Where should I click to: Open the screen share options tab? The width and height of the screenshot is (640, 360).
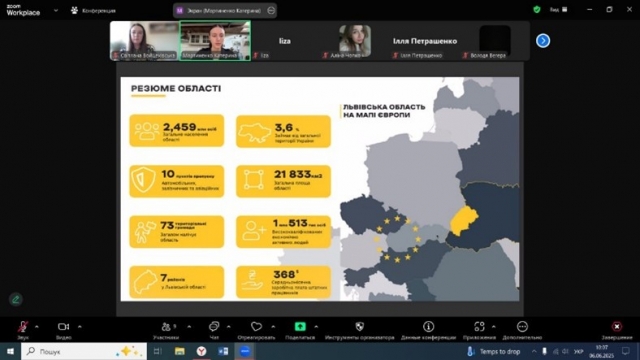[x=225, y=11]
